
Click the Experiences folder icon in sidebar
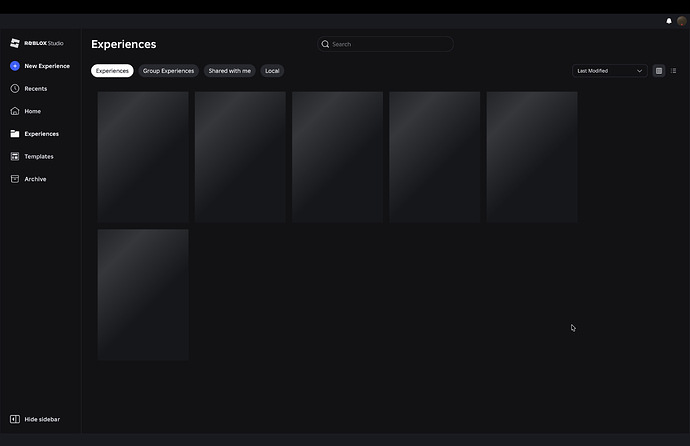pos(15,134)
